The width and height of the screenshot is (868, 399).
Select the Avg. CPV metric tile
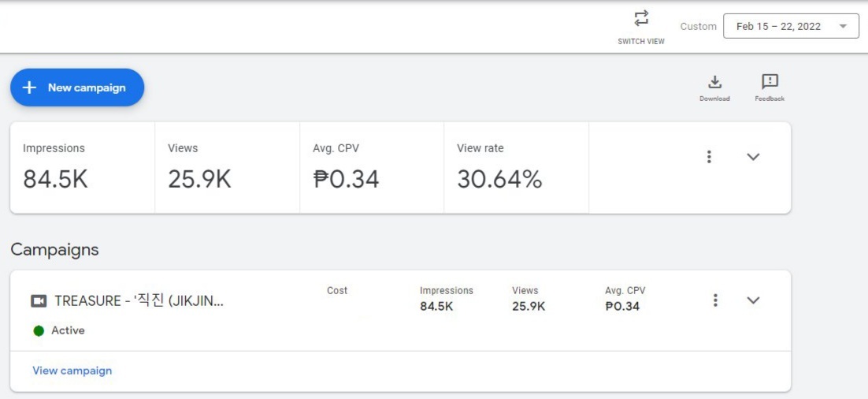(372, 168)
